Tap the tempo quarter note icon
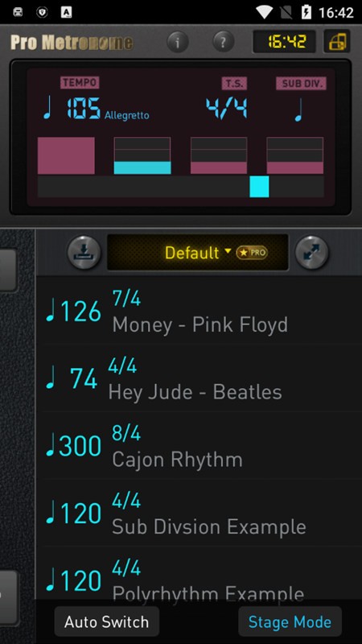 pyautogui.click(x=48, y=108)
